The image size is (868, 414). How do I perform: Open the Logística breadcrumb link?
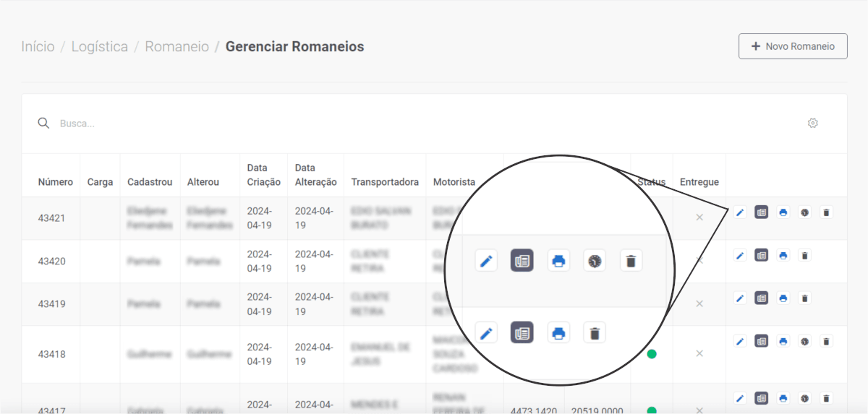[x=100, y=46]
